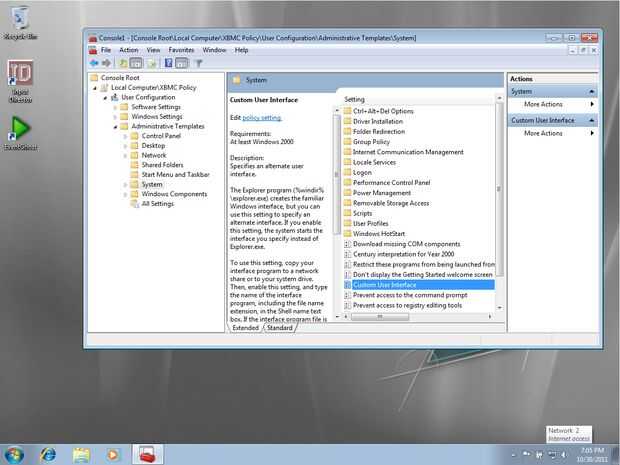
Task: Click the All Settings icon in tree
Action: click(135, 204)
